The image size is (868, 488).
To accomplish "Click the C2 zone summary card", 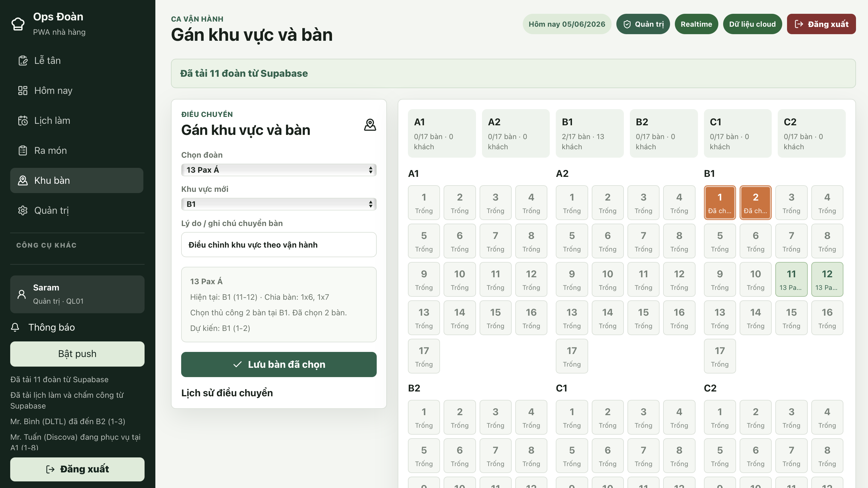I will pos(811,133).
